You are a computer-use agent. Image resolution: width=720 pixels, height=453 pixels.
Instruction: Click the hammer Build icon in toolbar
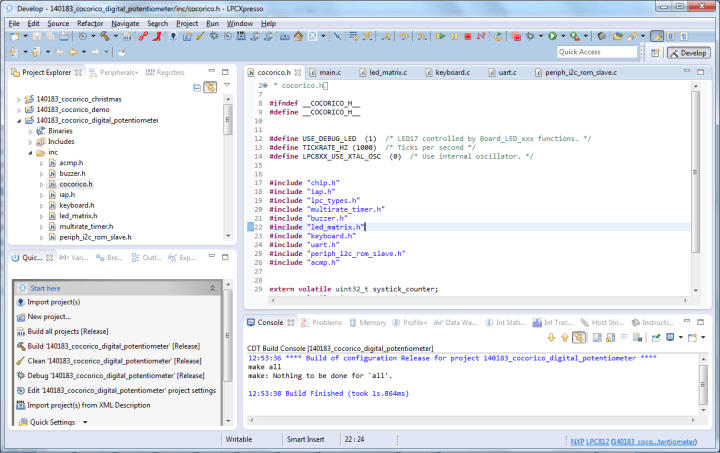[105, 36]
